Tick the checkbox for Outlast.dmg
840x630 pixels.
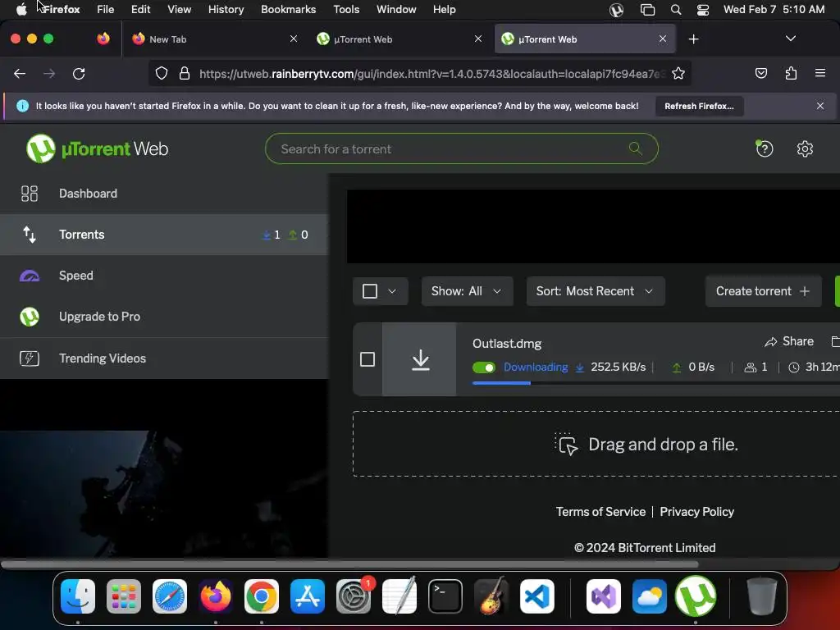pos(367,359)
